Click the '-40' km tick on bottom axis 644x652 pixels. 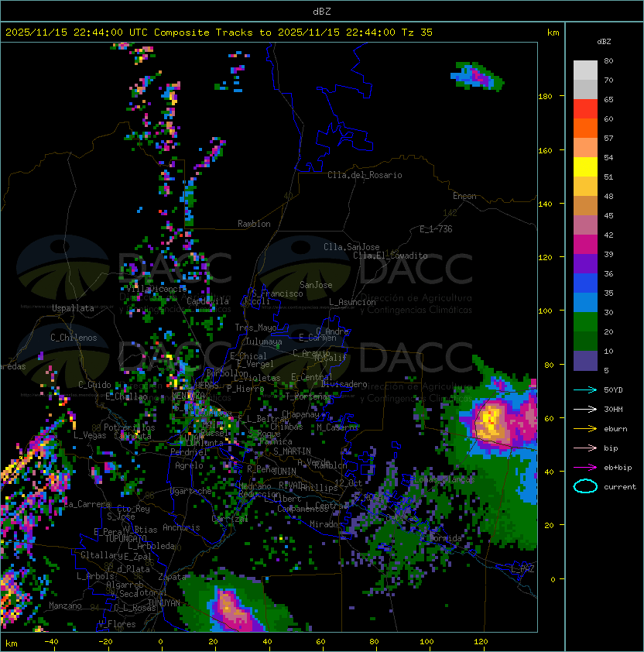51,642
